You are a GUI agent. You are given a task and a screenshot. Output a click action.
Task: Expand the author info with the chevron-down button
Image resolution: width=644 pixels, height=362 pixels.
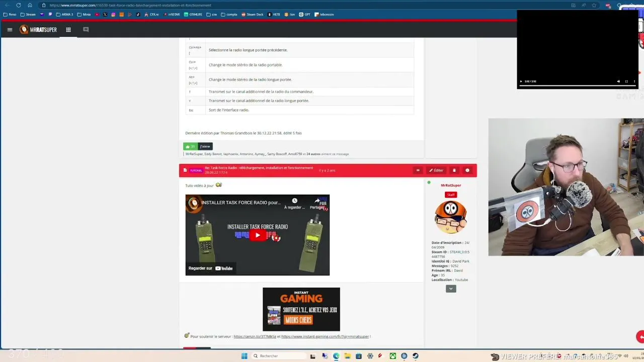pyautogui.click(x=451, y=289)
